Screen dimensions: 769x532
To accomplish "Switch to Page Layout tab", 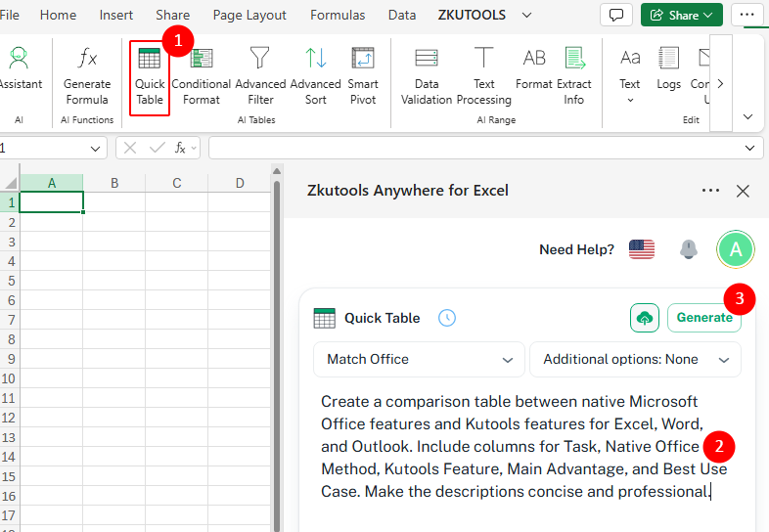I will click(x=249, y=16).
